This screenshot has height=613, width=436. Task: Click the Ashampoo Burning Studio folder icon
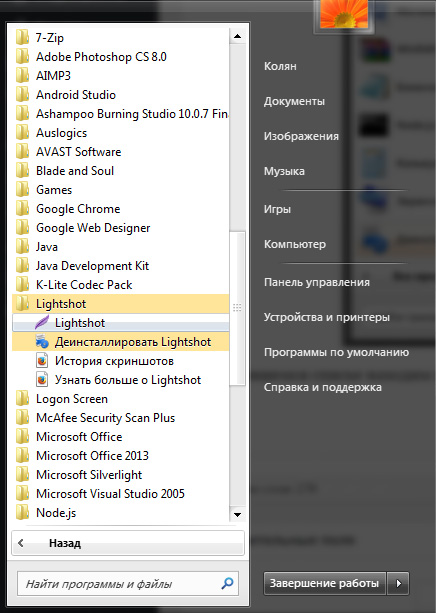tap(22, 114)
